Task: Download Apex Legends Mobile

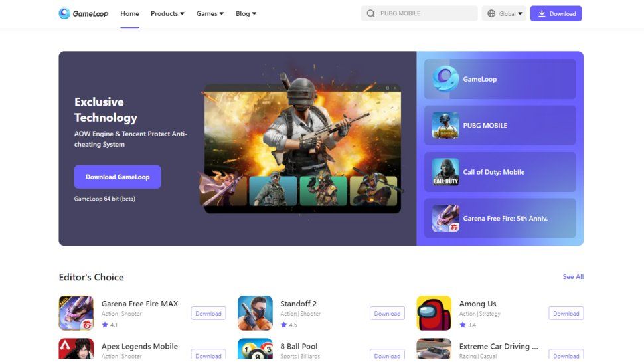Action: [208, 355]
